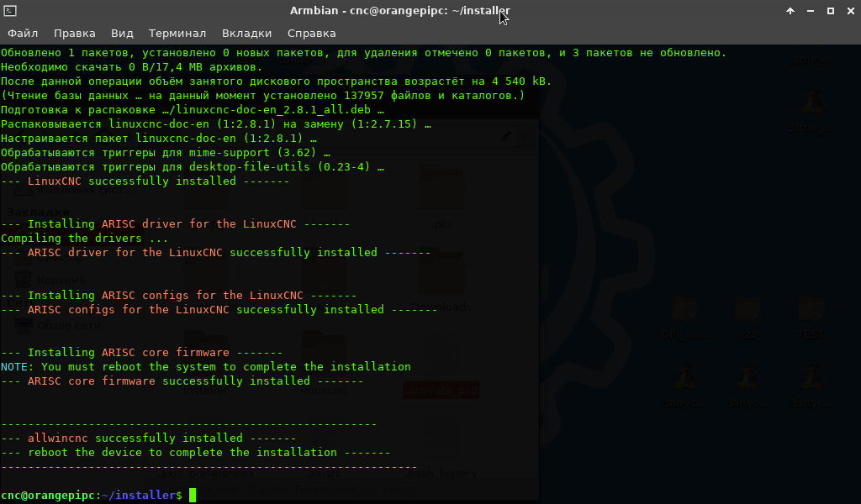Click the desktop-file-utils triggers line
This screenshot has width=861, height=504.
(x=193, y=166)
